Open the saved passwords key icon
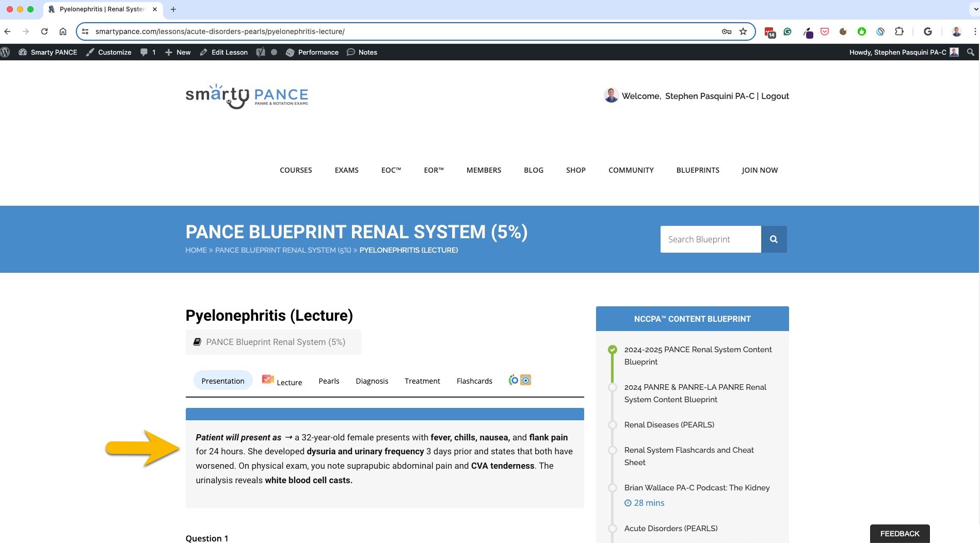This screenshot has width=980, height=543. pos(727,31)
